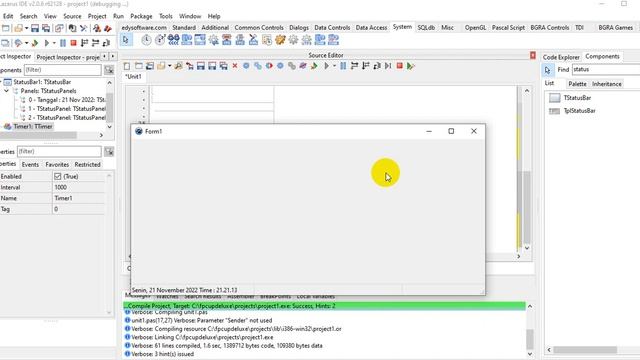
Task: Click the main toolbar Save All icon
Action: click(x=46, y=28)
